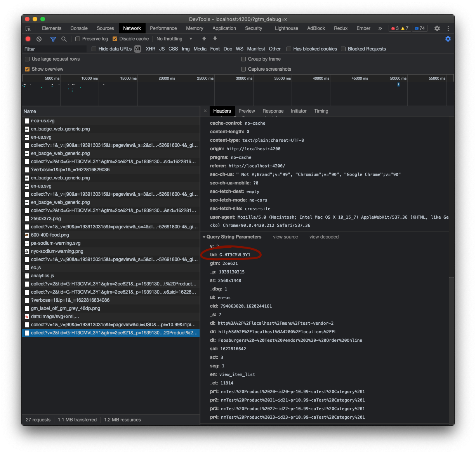Click the Name column header
476x454 pixels.
click(x=111, y=111)
